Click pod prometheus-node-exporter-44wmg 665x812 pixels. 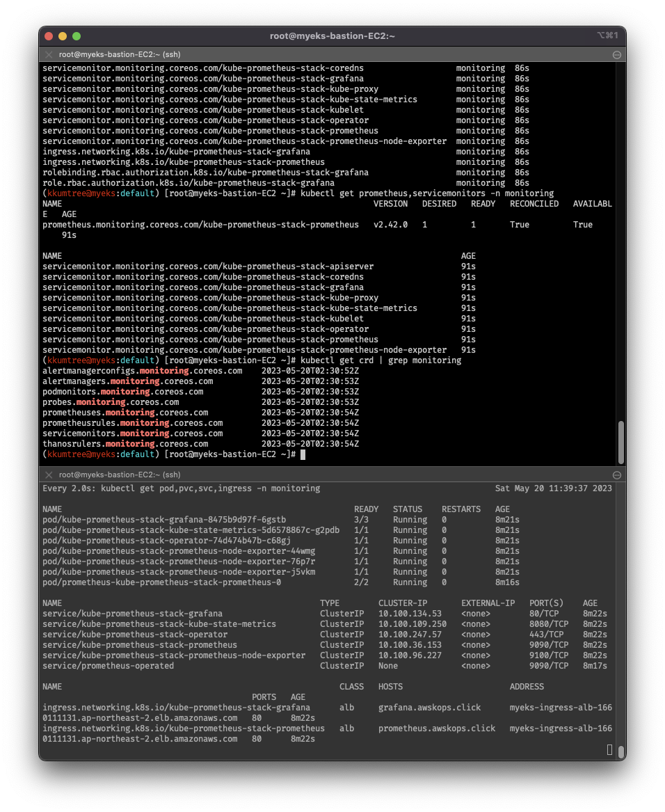pyautogui.click(x=179, y=551)
